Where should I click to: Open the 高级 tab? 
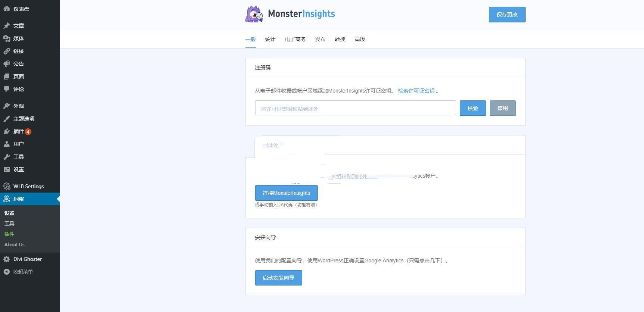tap(360, 39)
